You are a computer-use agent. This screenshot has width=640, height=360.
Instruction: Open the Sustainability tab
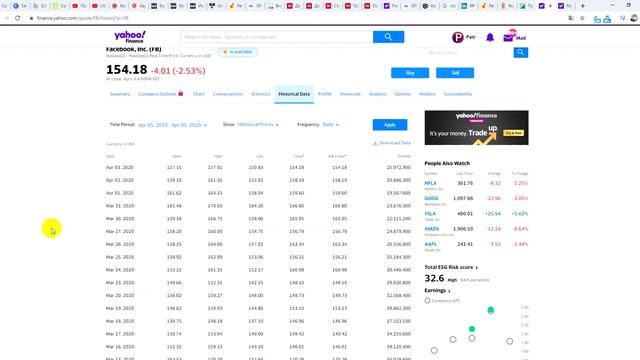click(x=458, y=94)
